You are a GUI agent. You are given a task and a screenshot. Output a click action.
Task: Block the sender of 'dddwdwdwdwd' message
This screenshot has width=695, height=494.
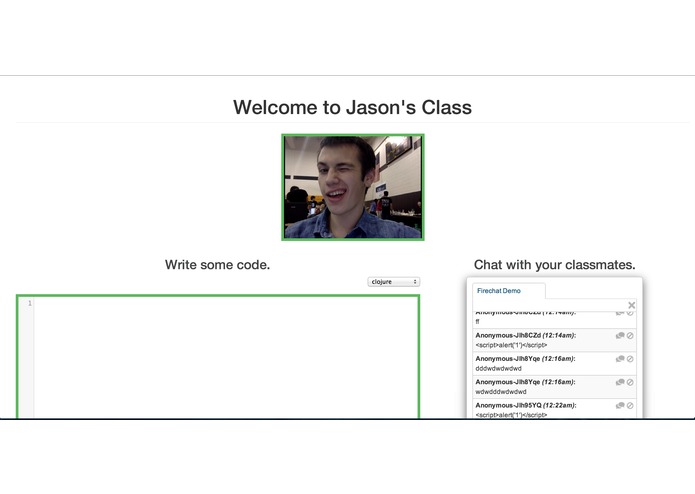[x=630, y=359]
